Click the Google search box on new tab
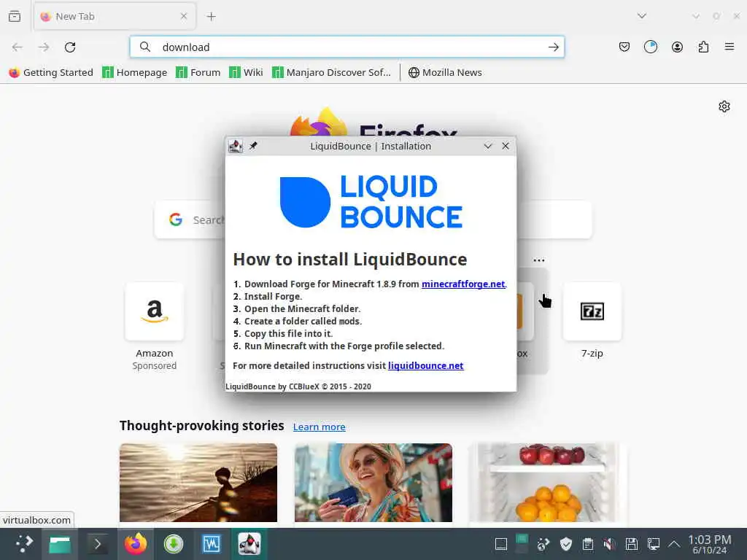The height and width of the screenshot is (560, 747). (x=373, y=219)
